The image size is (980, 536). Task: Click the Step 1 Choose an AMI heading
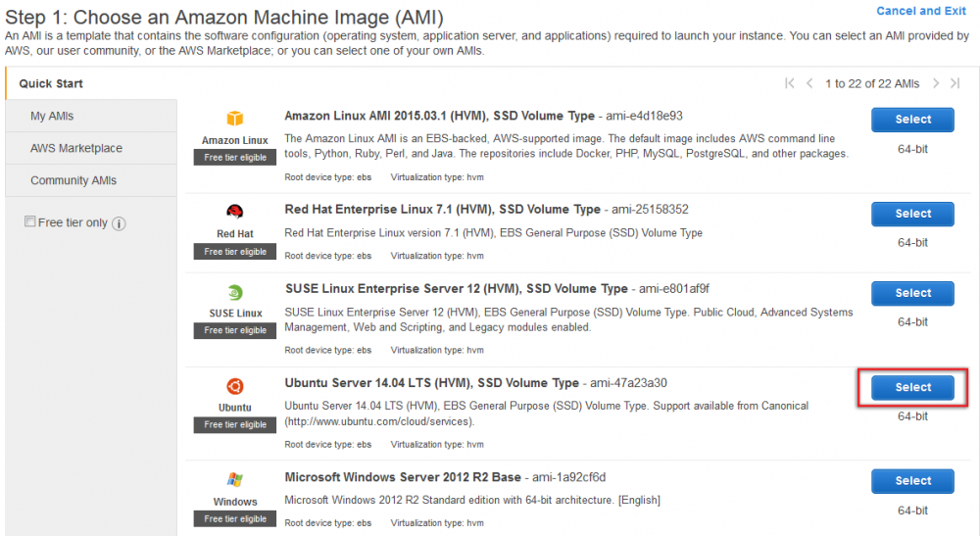pos(223,18)
